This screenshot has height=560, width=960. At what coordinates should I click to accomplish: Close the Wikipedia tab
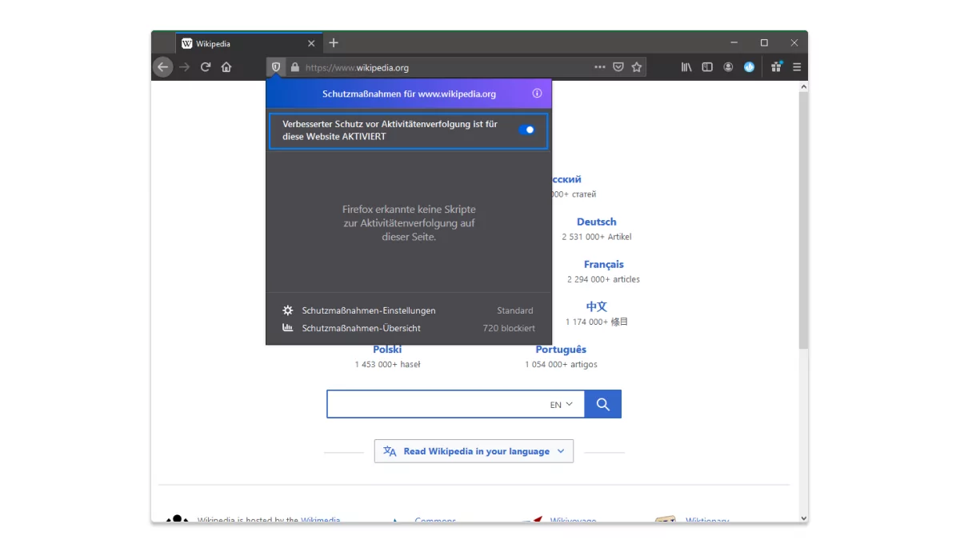click(311, 43)
